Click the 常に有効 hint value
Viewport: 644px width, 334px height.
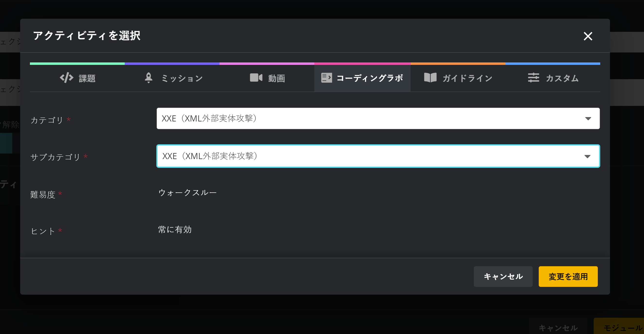175,229
